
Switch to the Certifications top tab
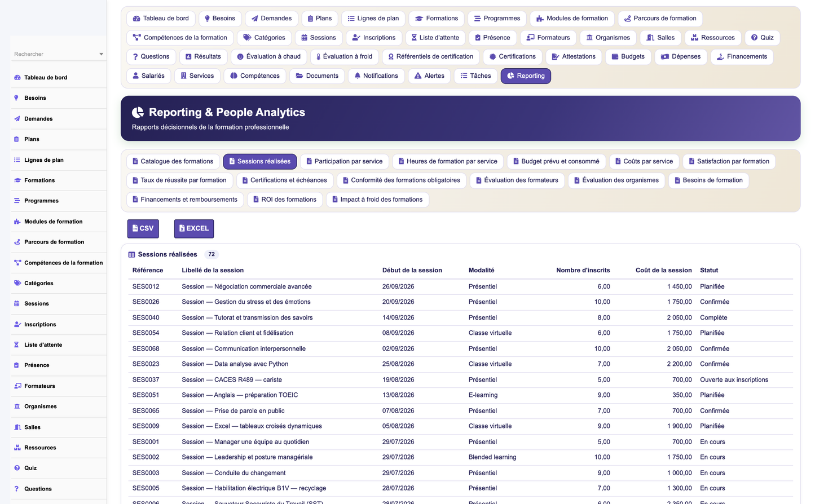[x=513, y=56]
